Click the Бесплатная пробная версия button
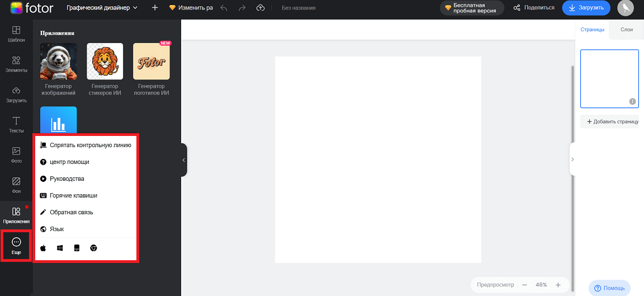The width and height of the screenshot is (644, 296). tap(472, 8)
